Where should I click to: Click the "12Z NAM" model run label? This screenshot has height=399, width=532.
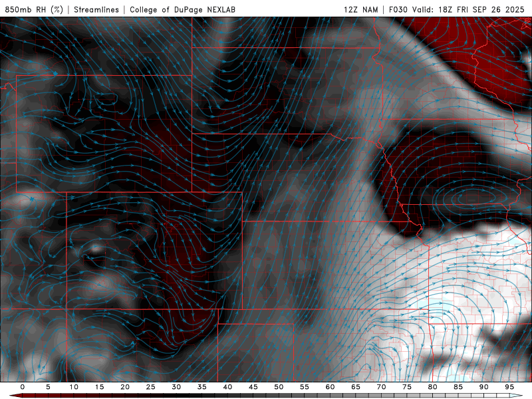pos(361,9)
